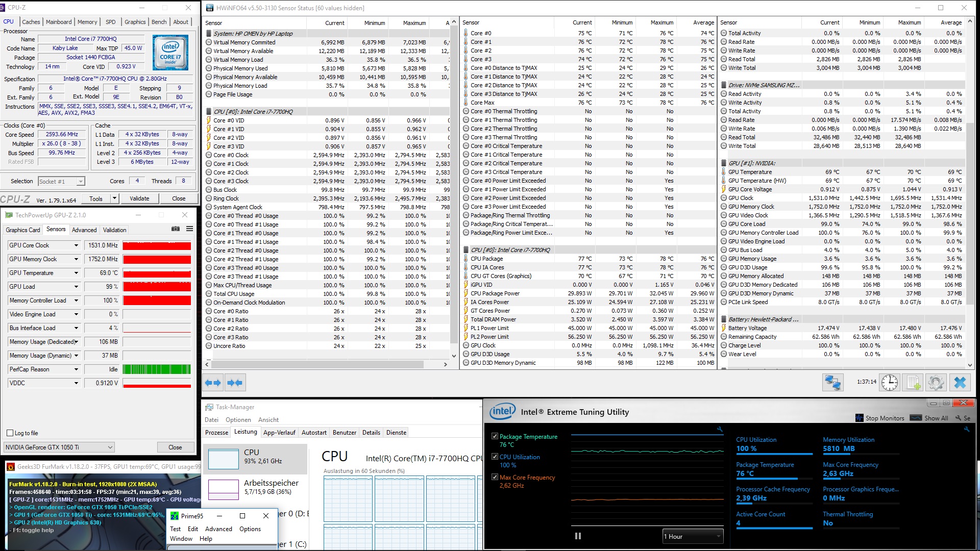Open Bench tab in CPU-Z
This screenshot has height=551, width=980.
[159, 22]
